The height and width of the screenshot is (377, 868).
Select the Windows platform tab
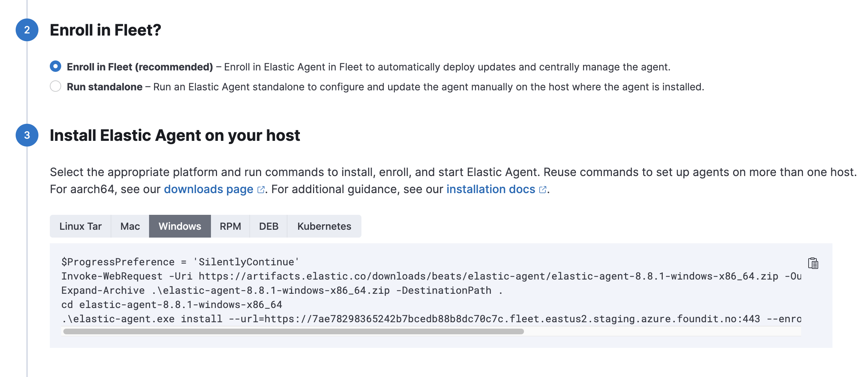pos(180,226)
